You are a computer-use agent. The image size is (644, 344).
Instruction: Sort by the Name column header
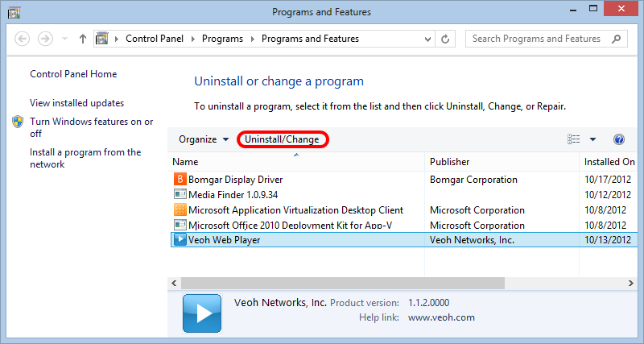pos(296,162)
